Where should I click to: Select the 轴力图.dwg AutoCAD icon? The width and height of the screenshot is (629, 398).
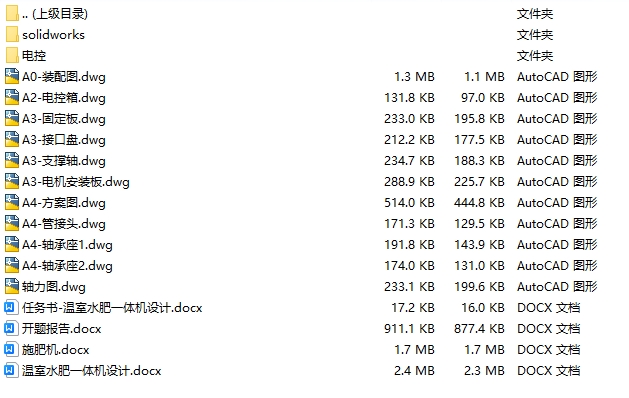click(x=12, y=286)
